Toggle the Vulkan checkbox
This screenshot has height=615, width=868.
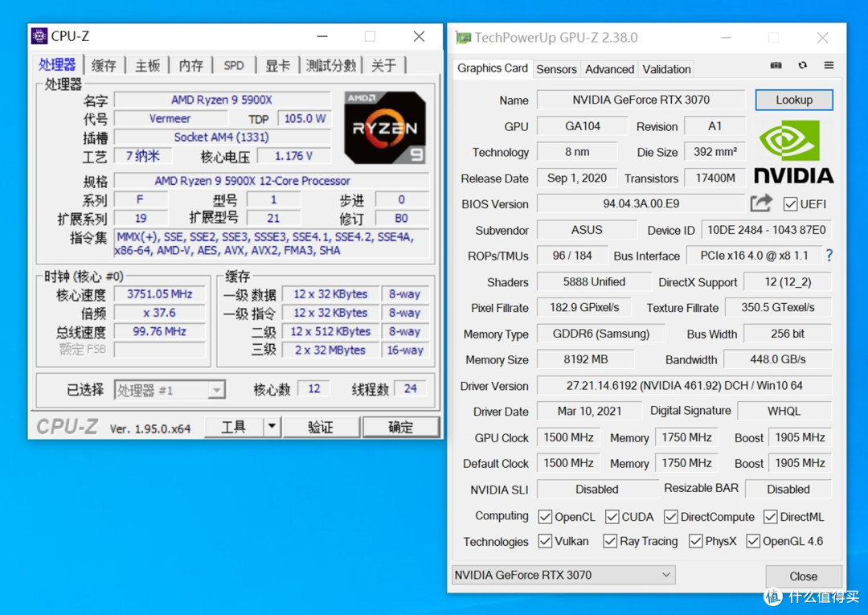545,541
